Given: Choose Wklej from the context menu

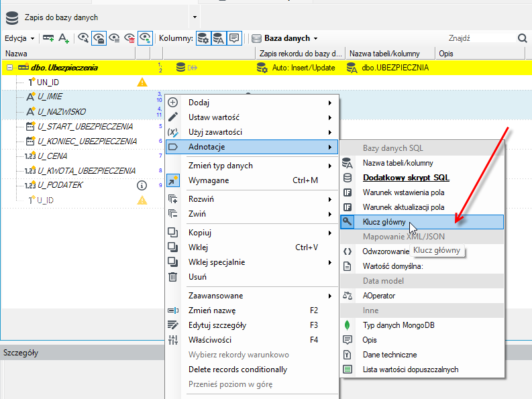Looking at the screenshot, I should (252, 247).
